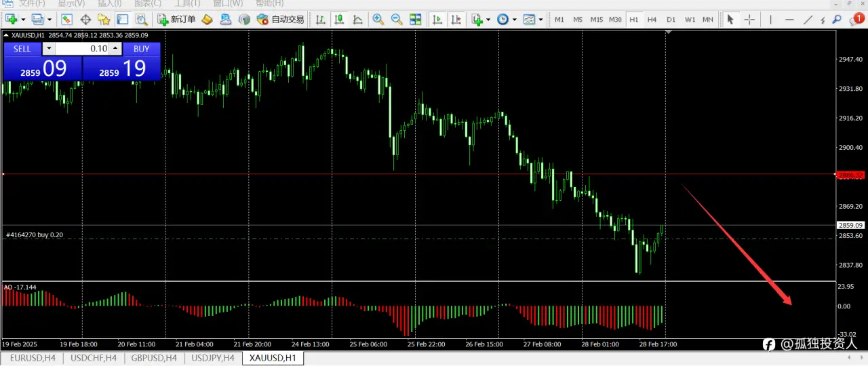Expand the templates dropdown arrow
The width and height of the screenshot is (868, 366).
pyautogui.click(x=540, y=20)
